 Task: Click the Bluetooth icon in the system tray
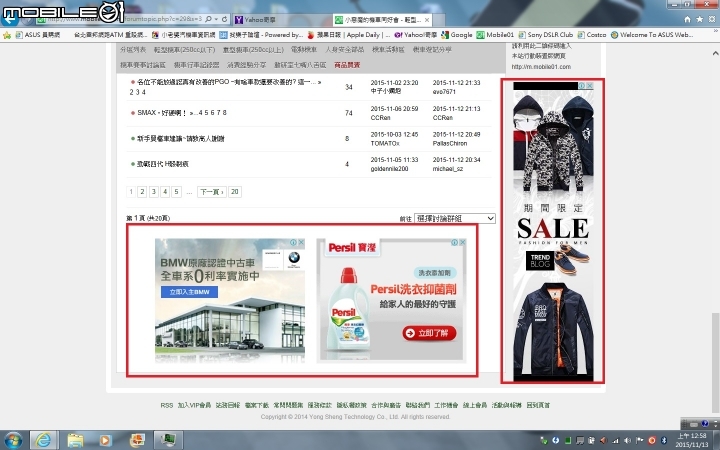click(663, 440)
